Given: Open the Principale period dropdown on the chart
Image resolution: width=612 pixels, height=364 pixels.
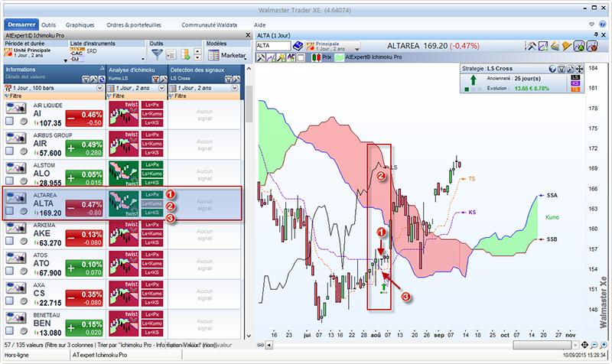Looking at the screenshot, I should tap(356, 48).
